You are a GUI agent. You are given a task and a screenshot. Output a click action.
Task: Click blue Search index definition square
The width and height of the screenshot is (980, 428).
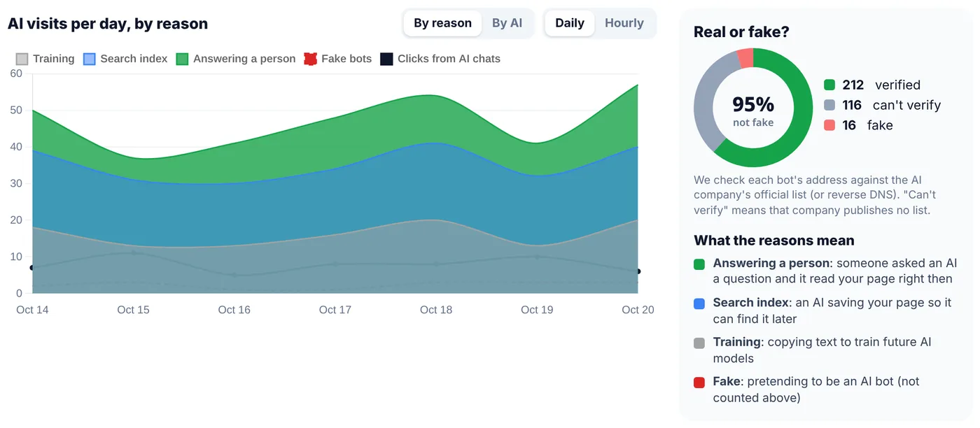pyautogui.click(x=699, y=304)
